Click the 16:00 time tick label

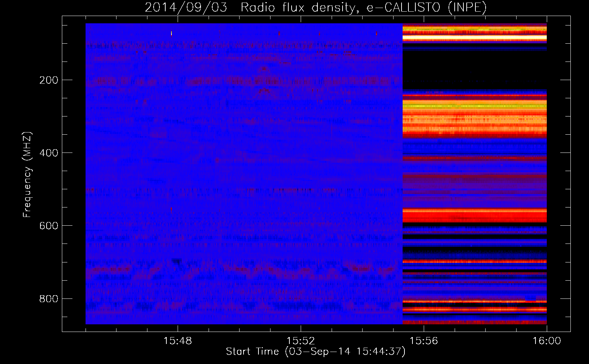click(547, 341)
